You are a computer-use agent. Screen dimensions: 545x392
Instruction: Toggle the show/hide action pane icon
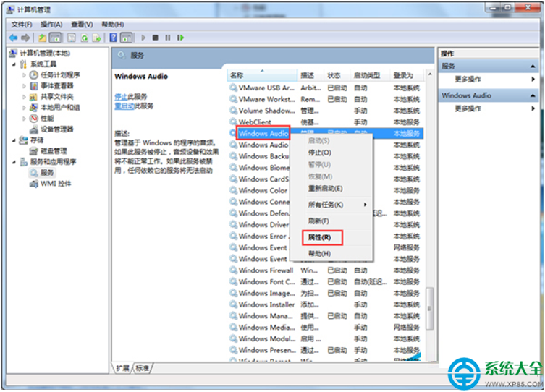pos(126,38)
